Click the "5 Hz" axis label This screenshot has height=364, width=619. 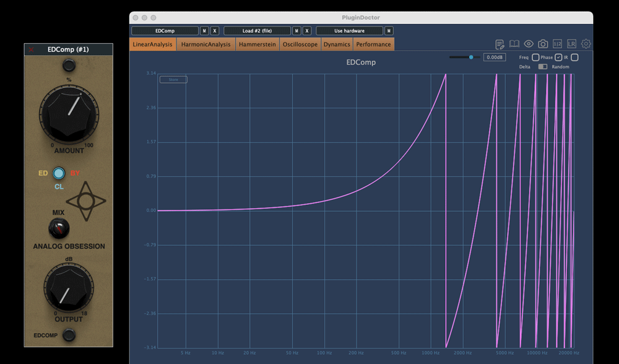tap(186, 353)
